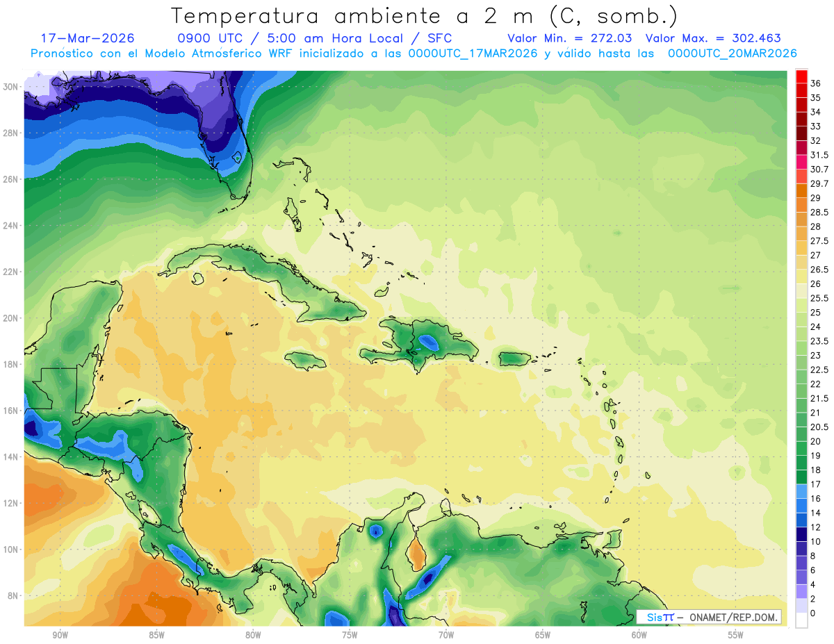
Task: Click legend value "25" on color scale
Action: click(x=816, y=313)
